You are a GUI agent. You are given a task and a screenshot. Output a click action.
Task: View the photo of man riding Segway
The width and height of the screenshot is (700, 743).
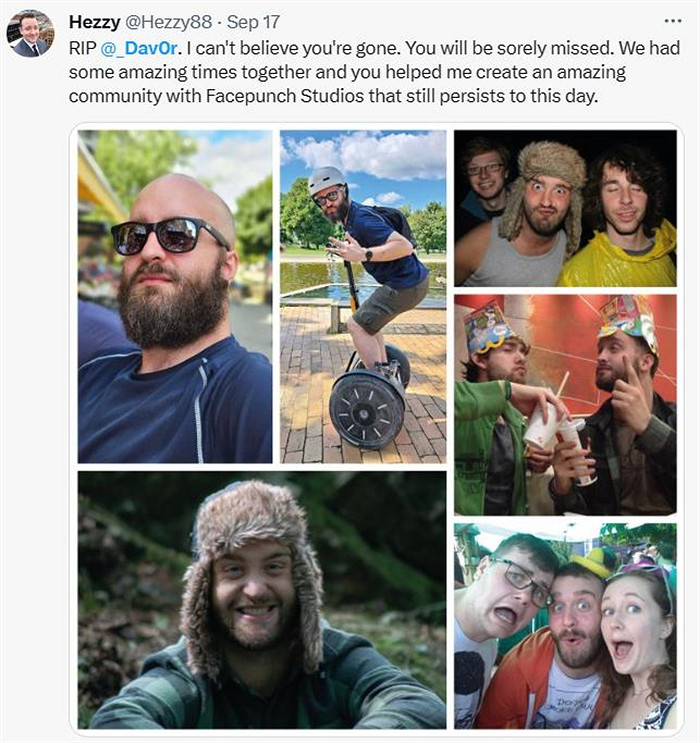[362, 296]
